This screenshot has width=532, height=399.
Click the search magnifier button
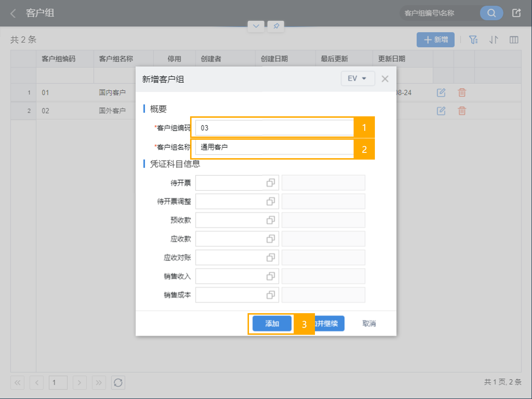click(x=491, y=13)
